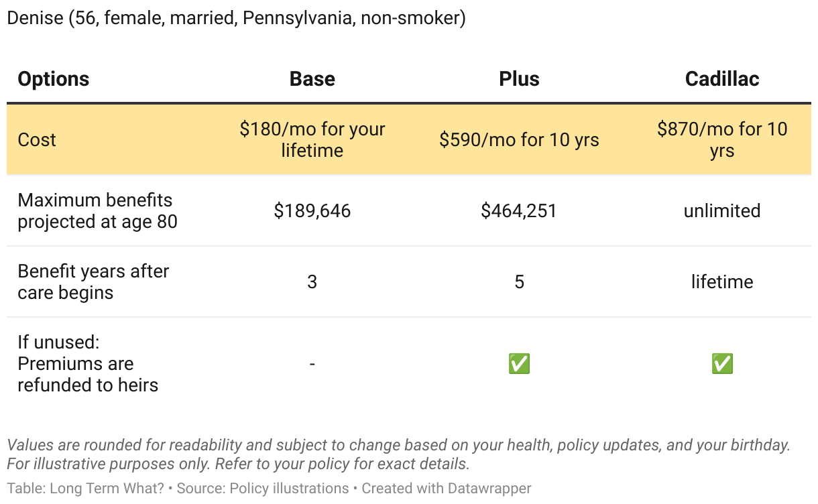The width and height of the screenshot is (818, 504).
Task: Click the $189,646 maximum benefits value
Action: pos(312,211)
